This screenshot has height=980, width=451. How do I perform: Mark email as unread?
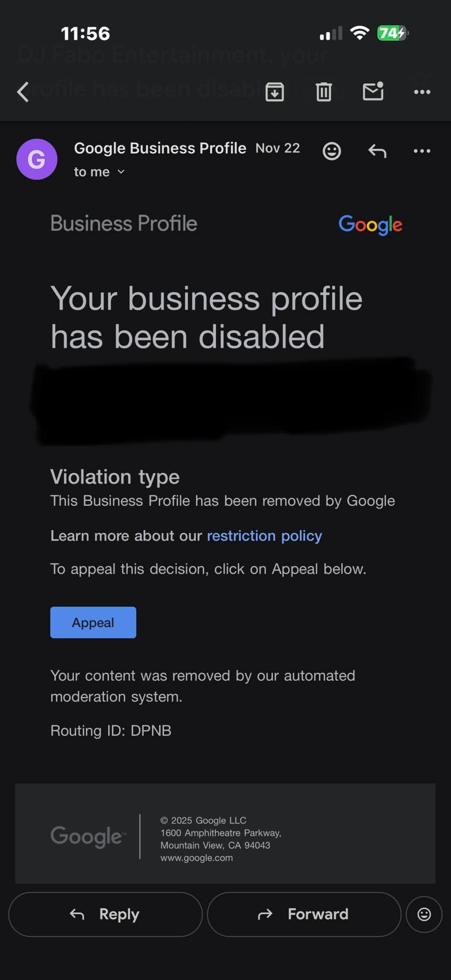[373, 91]
